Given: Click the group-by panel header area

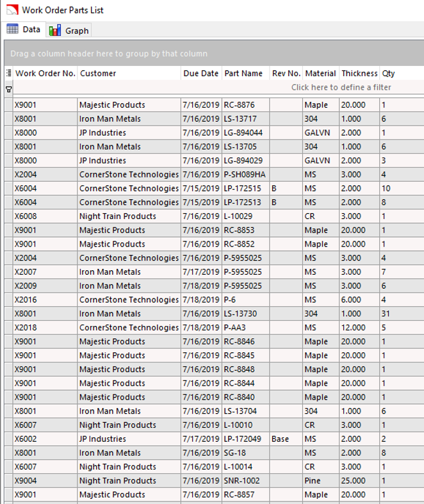Looking at the screenshot, I should pyautogui.click(x=215, y=53).
